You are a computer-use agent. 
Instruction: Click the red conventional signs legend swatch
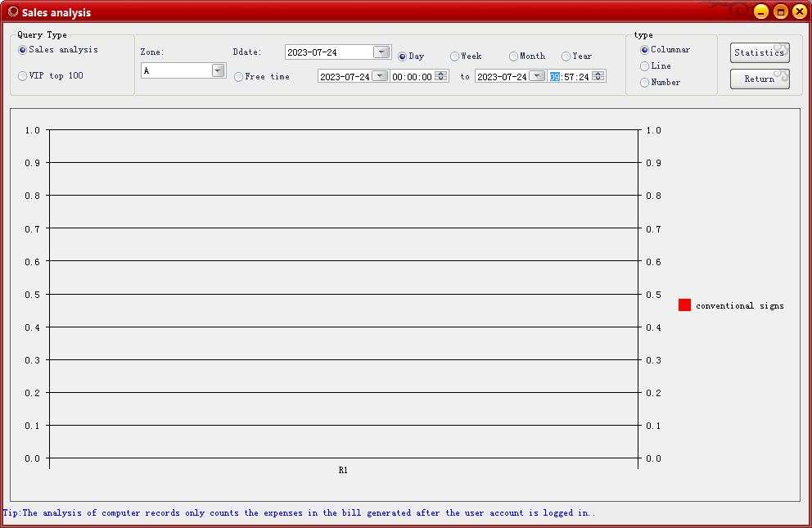pyautogui.click(x=684, y=305)
